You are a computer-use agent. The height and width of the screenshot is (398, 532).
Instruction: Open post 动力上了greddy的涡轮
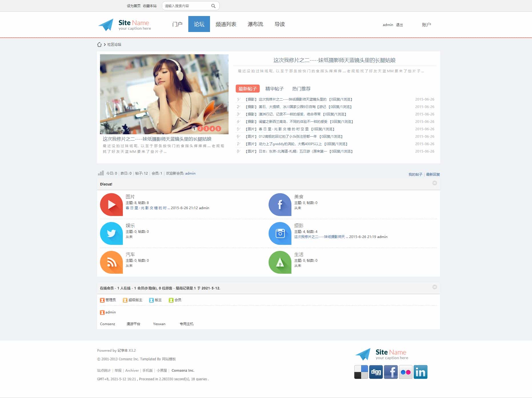click(x=290, y=144)
